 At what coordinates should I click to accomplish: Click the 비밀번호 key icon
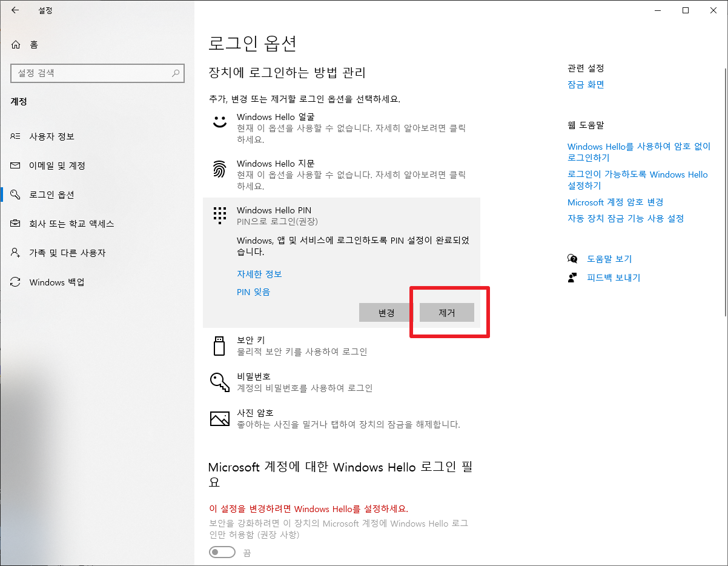pos(219,381)
